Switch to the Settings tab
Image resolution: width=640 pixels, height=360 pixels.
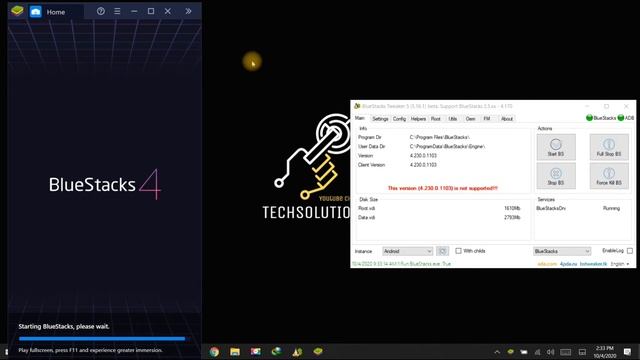[380, 119]
